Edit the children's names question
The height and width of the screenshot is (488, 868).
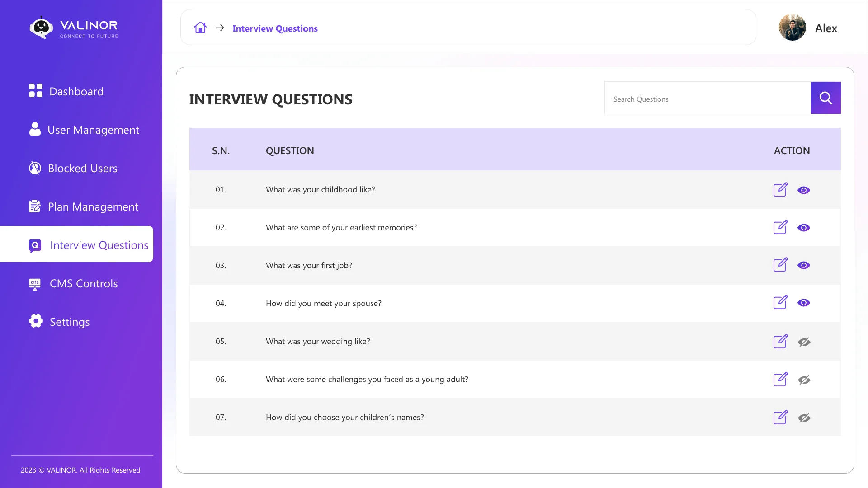pyautogui.click(x=780, y=418)
